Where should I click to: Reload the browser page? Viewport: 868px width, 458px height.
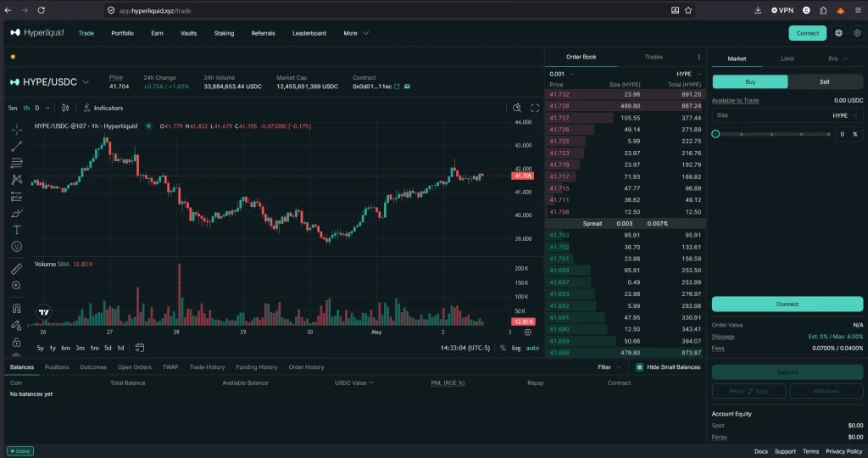tap(41, 10)
